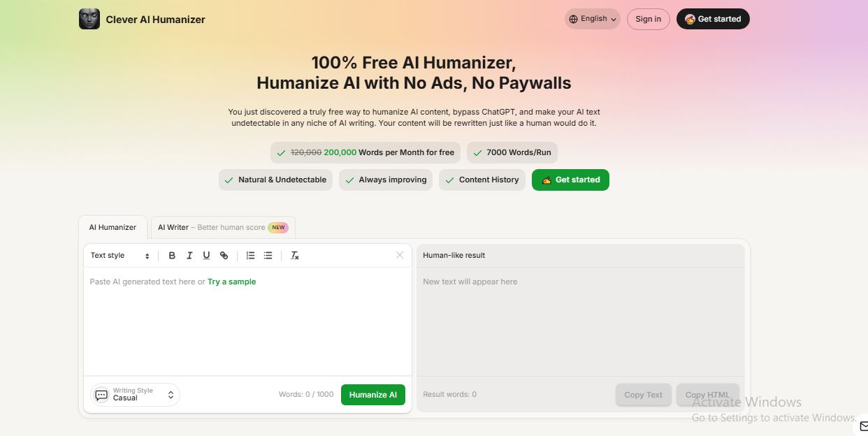
Task: Open the mail icon in the bottom corner
Action: point(862,426)
